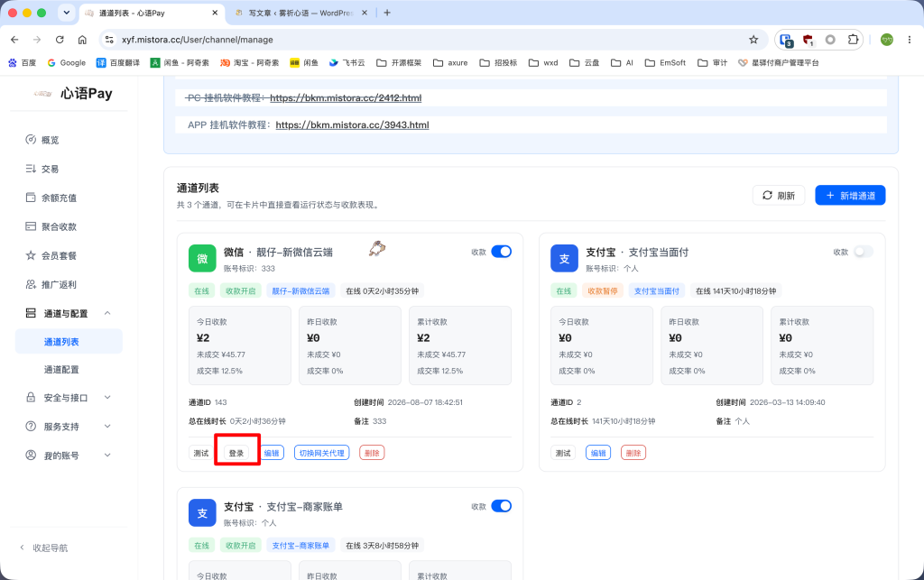Open the axure bookmark folder
The height and width of the screenshot is (580, 924).
(x=450, y=62)
